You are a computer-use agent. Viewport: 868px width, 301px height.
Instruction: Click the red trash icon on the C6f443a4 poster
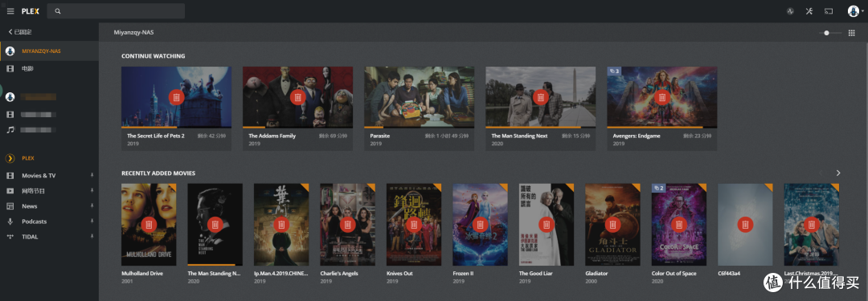click(x=745, y=225)
